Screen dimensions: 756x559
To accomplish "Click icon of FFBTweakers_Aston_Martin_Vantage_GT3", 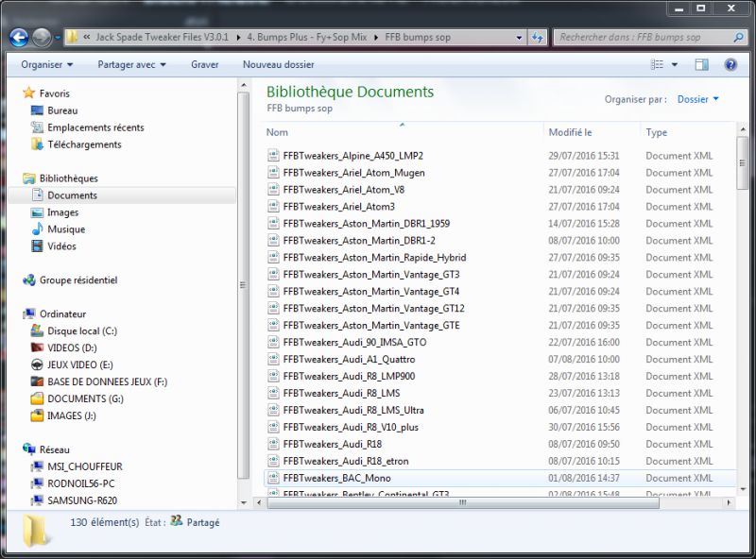I will pos(273,274).
